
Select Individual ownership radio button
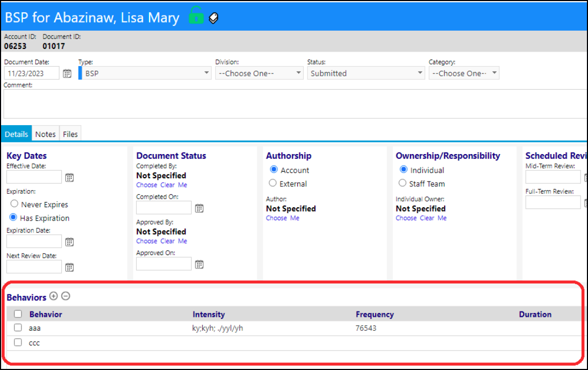403,170
